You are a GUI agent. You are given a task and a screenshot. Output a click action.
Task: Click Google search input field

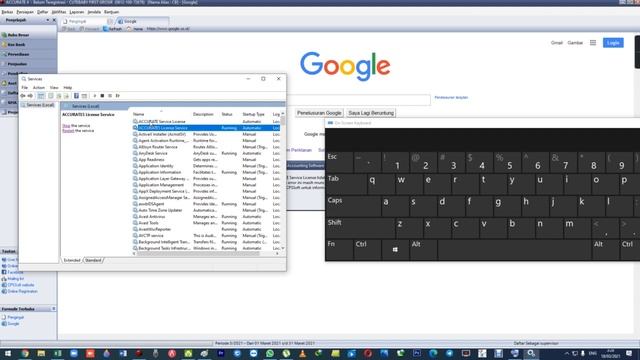click(x=358, y=100)
